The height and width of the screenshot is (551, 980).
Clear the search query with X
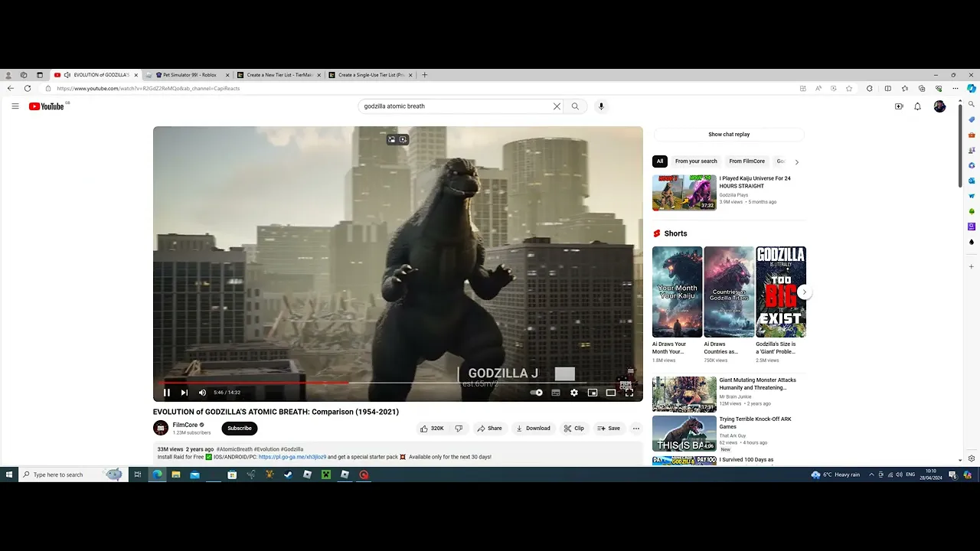557,106
